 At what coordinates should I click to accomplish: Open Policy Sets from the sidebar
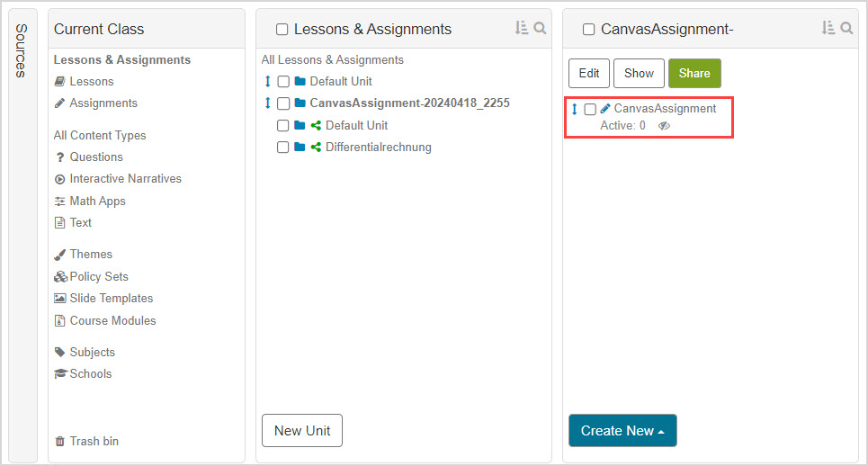click(x=99, y=277)
